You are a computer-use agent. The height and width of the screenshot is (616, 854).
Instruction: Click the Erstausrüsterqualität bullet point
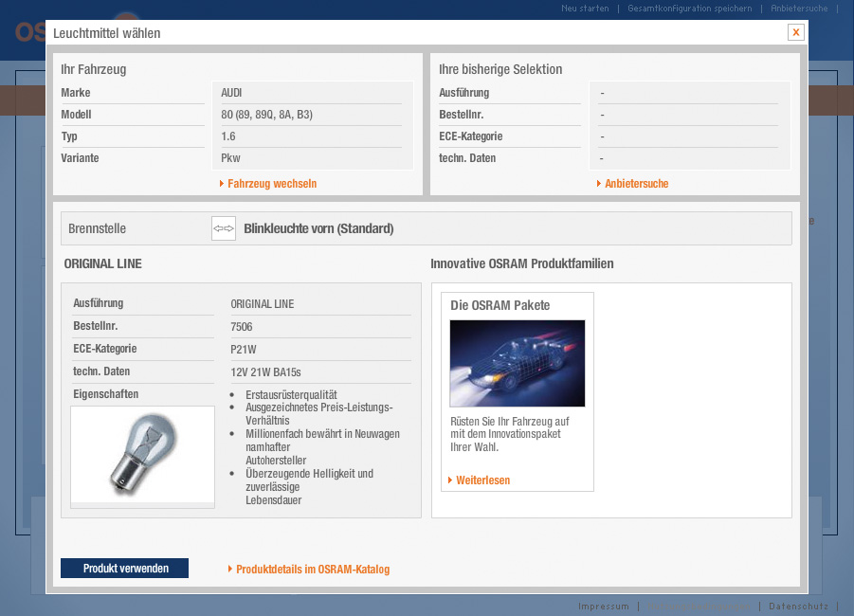[291, 395]
